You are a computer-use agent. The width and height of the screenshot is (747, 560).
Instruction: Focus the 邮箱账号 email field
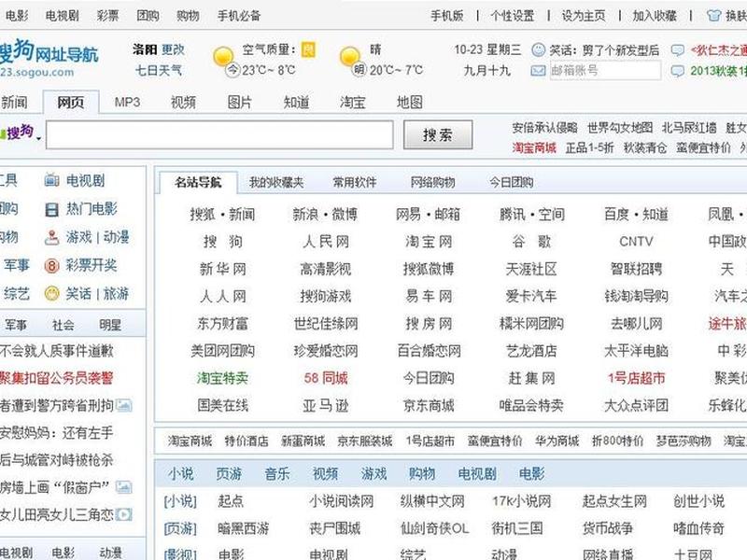605,71
